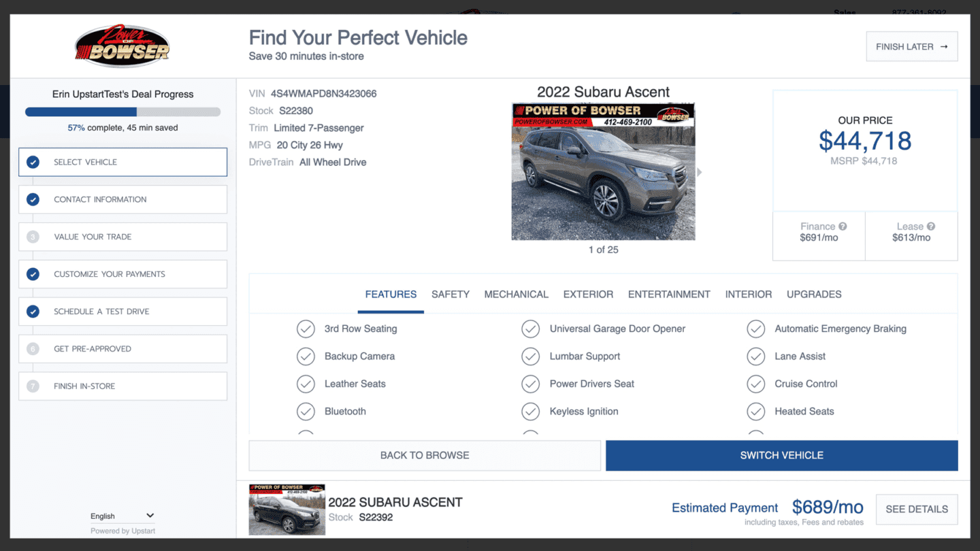Advance to next vehicle photo via right arrow
The height and width of the screenshot is (551, 980).
(x=700, y=171)
